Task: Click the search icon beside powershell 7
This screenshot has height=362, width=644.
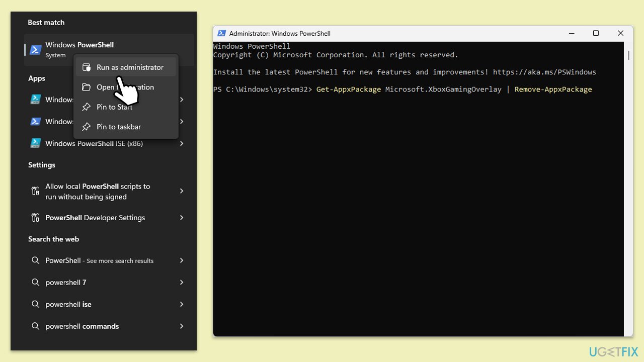Action: click(35, 283)
